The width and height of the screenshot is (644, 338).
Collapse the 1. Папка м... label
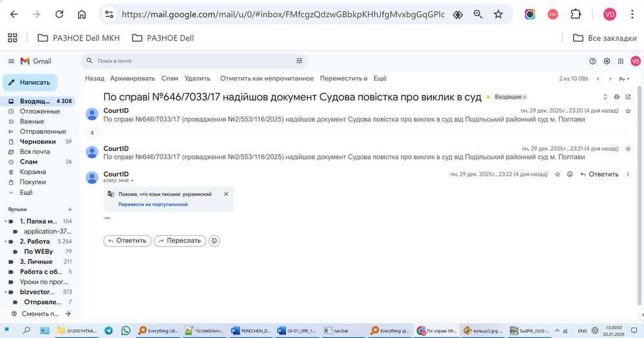click(6, 221)
